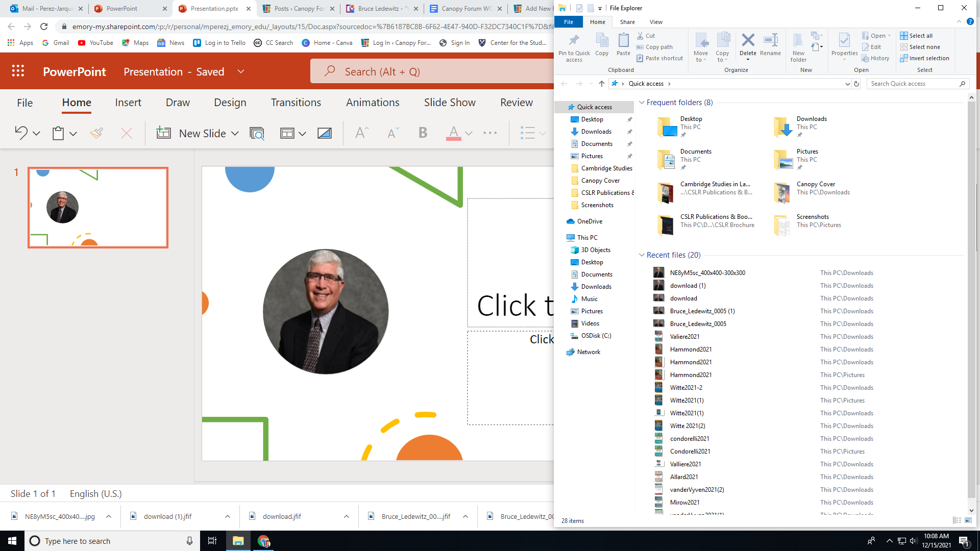The height and width of the screenshot is (551, 980).
Task: Click the Undo arrow icon
Action: pos(21,133)
